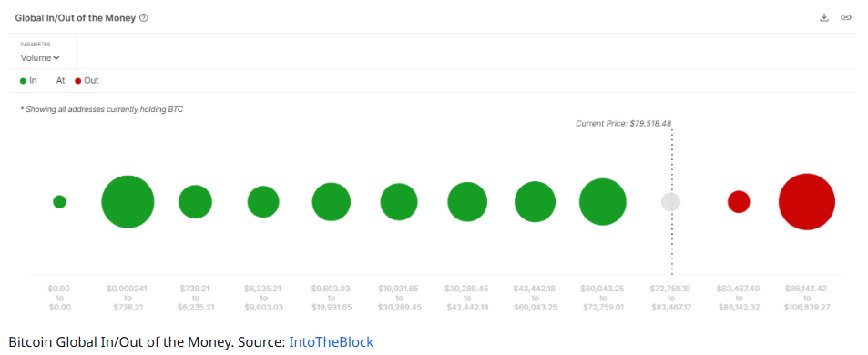Click the $86,142.42 to $106,839.27 axis label
The image size is (868, 355).
click(x=807, y=298)
